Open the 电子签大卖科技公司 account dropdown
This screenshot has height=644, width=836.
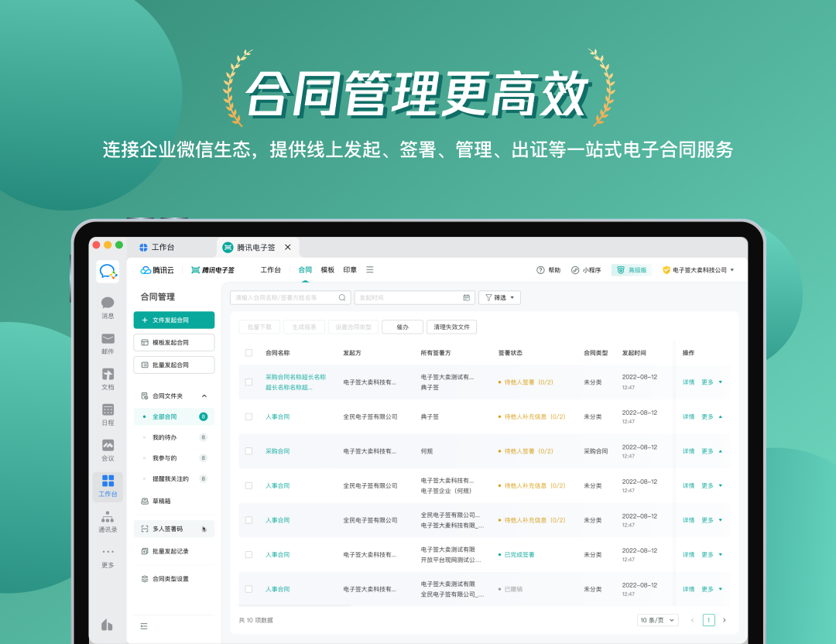pos(698,270)
